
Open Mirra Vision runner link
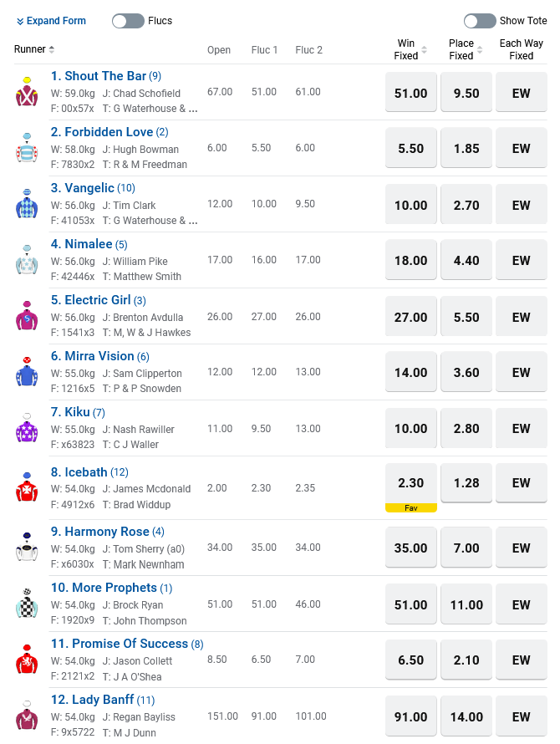click(x=92, y=356)
